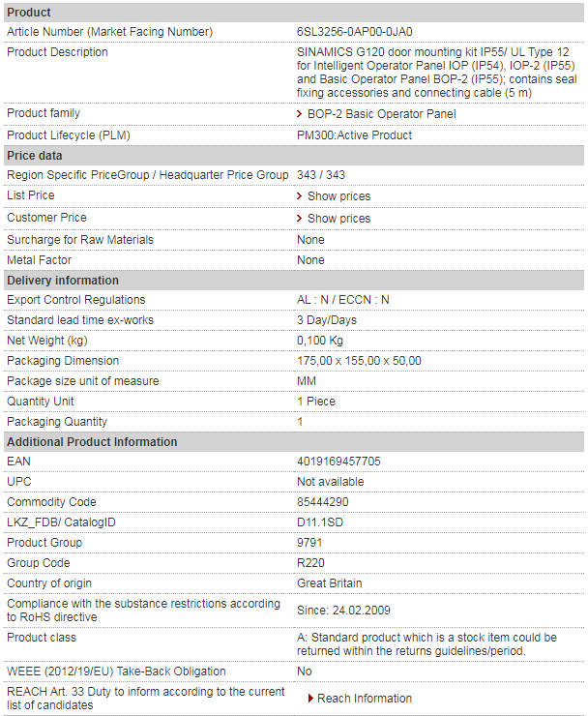Click the Export Control value AL : N / ECCN : N

(343, 300)
